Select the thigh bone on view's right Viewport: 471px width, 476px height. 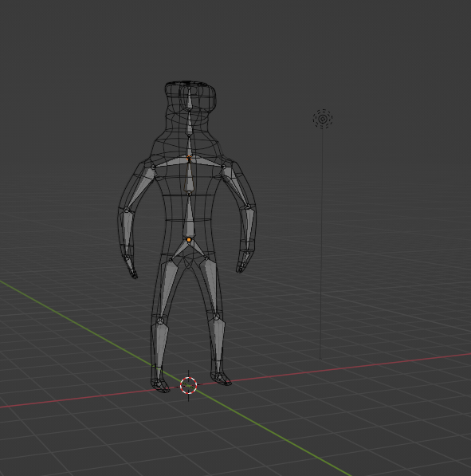211,286
